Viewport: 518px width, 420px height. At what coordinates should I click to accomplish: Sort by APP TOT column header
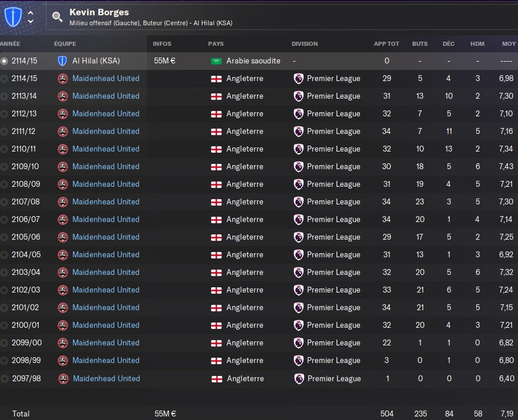386,44
